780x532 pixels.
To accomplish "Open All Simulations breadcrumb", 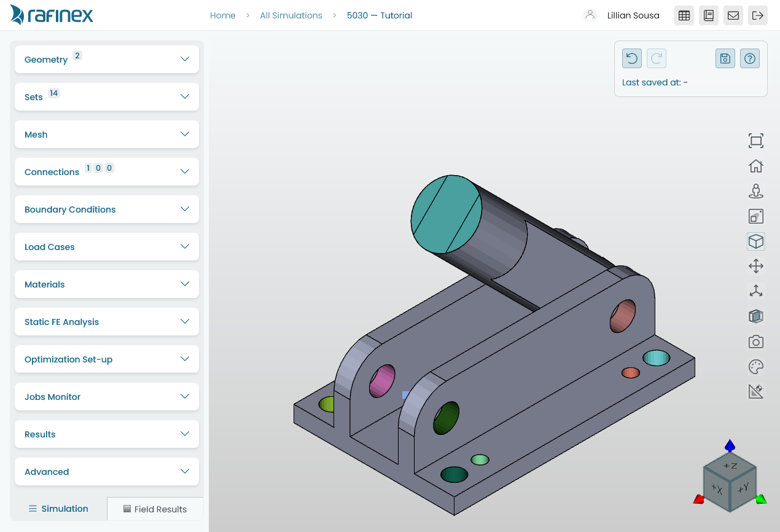I will click(x=291, y=15).
